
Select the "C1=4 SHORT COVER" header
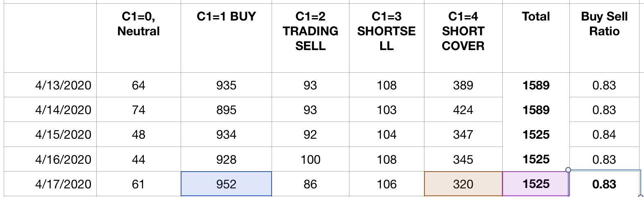coord(463,31)
